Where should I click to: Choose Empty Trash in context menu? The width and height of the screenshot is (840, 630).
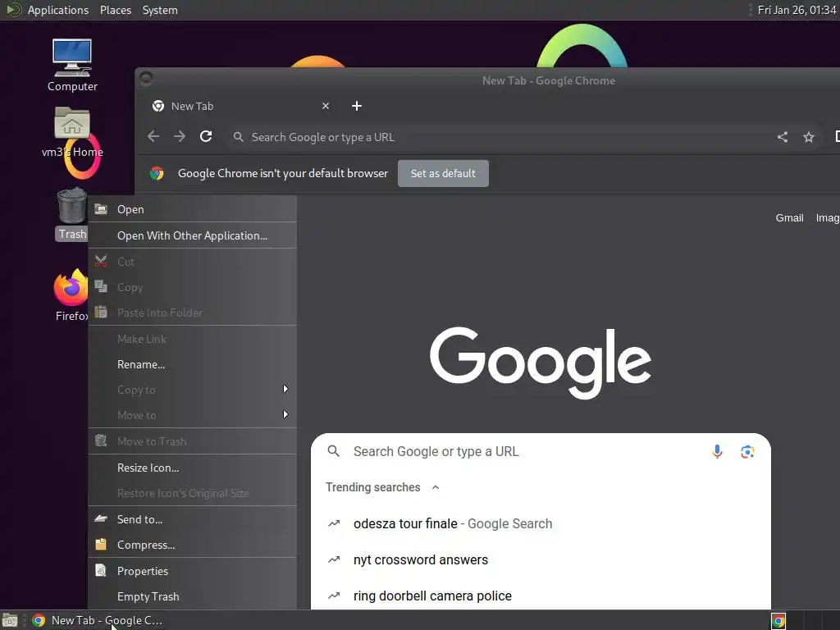click(192, 596)
